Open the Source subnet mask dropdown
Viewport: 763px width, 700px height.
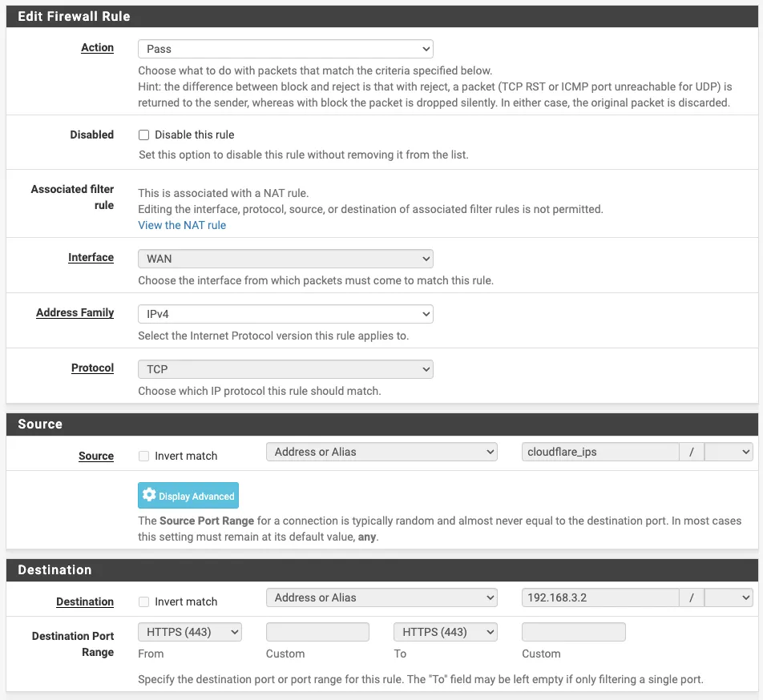729,452
